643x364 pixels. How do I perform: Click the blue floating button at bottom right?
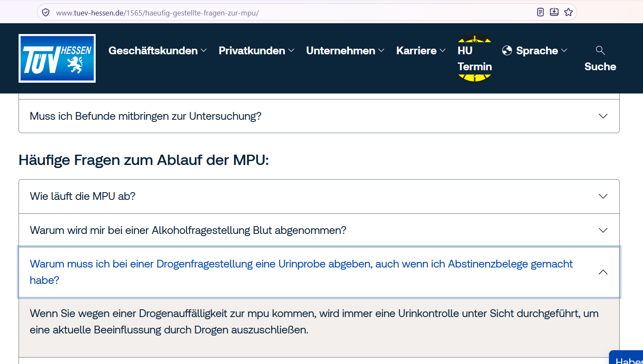pos(626,358)
